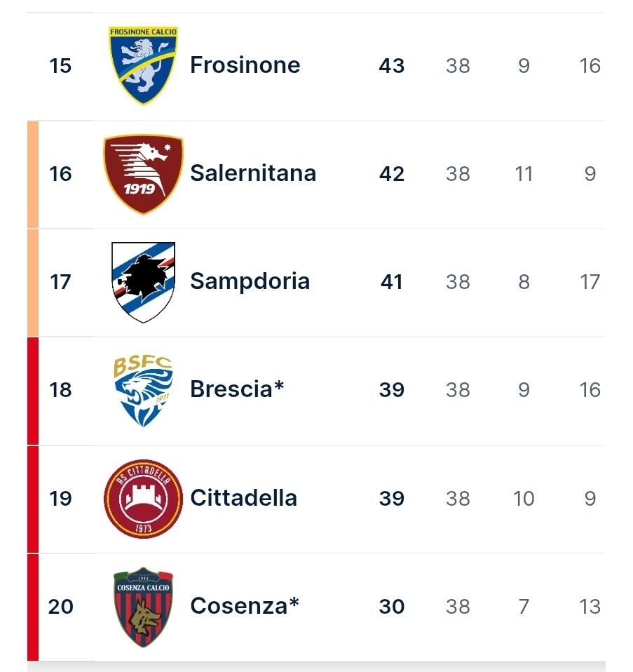Open the Cosenza* team name
This screenshot has width=633, height=672.
(244, 606)
